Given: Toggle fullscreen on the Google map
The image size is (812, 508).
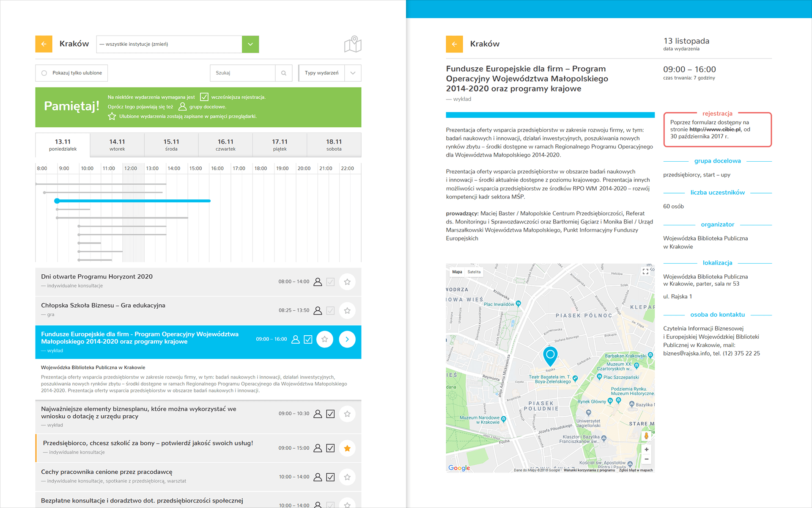Looking at the screenshot, I should [645, 272].
